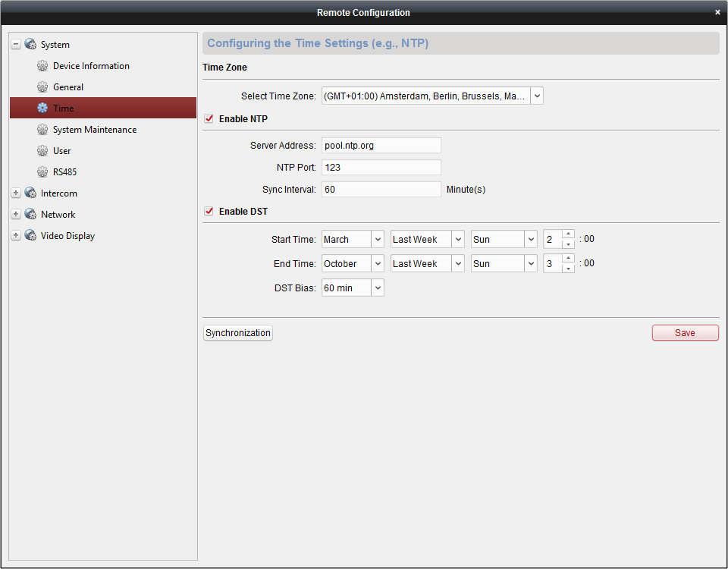Decrease the End Time hour value

[x=568, y=268]
